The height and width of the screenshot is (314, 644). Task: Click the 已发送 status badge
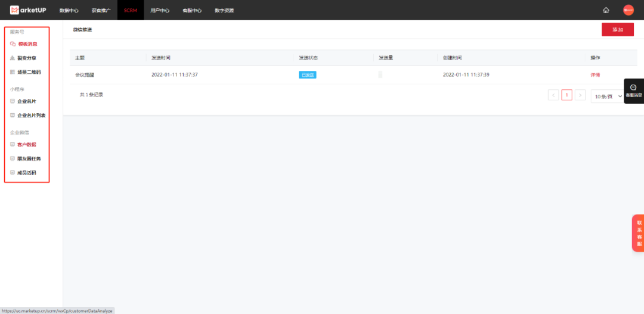[307, 74]
